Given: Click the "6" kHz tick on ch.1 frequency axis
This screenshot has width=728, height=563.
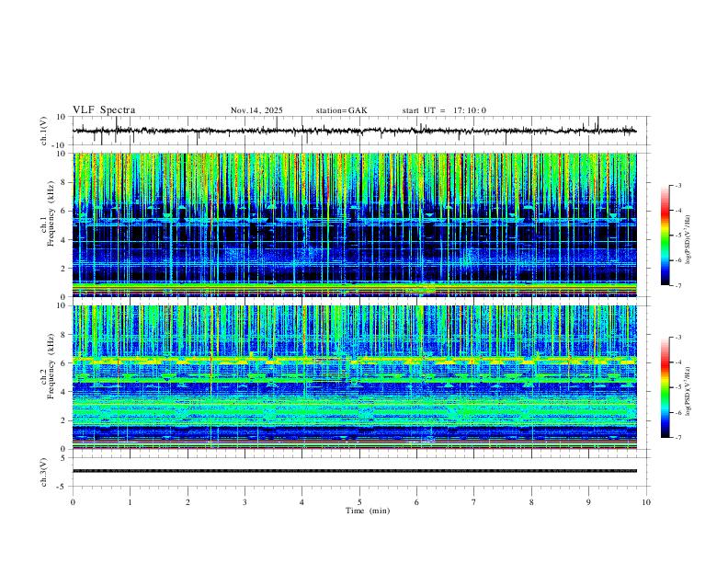Looking at the screenshot, I should (63, 211).
